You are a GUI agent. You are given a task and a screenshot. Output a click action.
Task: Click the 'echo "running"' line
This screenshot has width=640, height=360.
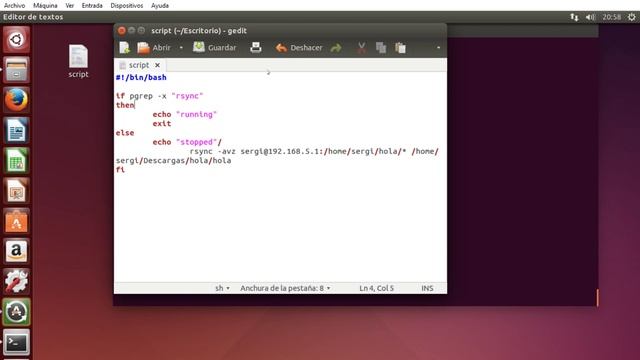click(184, 114)
